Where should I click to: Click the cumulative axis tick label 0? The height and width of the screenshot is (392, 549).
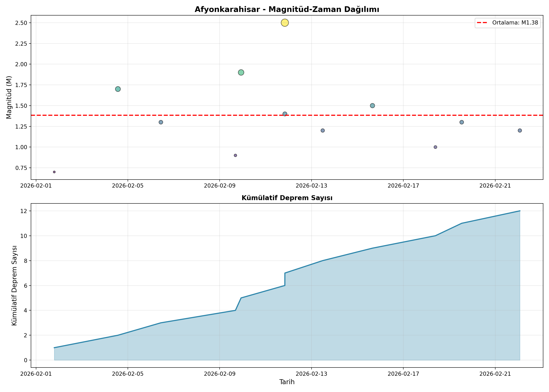point(25,360)
